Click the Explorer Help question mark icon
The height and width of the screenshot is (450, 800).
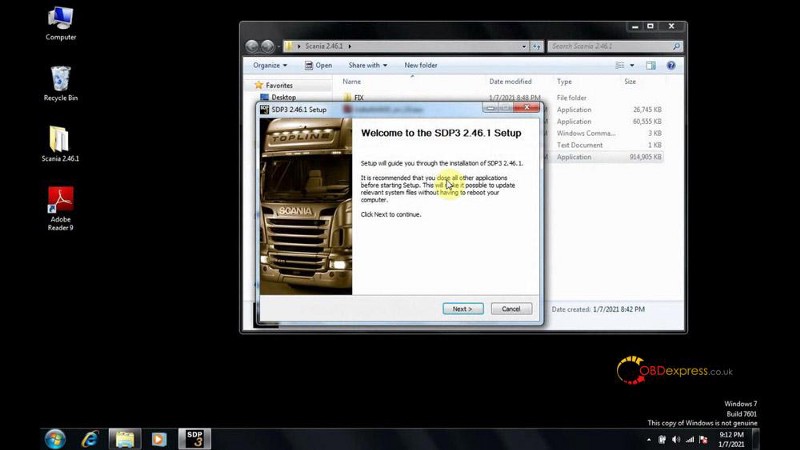[x=671, y=65]
